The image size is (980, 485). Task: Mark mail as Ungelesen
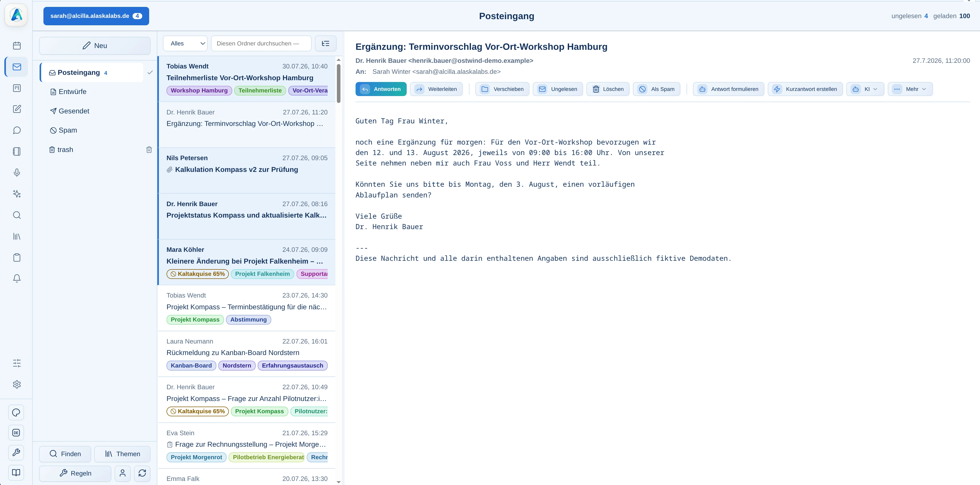558,89
